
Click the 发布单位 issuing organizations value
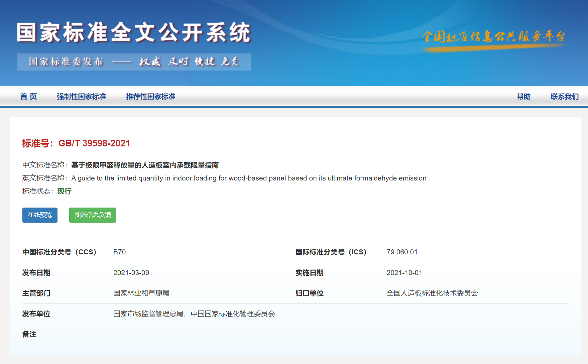(194, 314)
